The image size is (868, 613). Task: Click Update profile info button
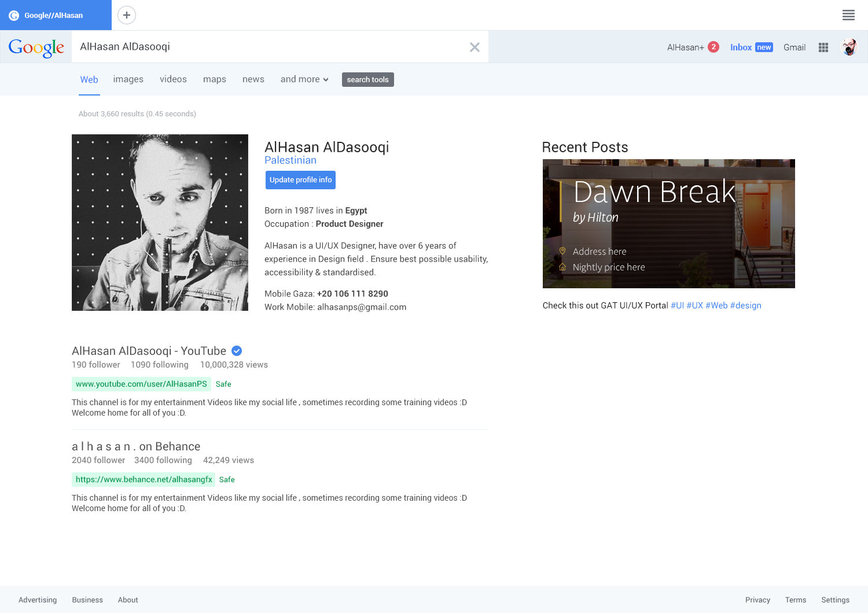click(300, 180)
